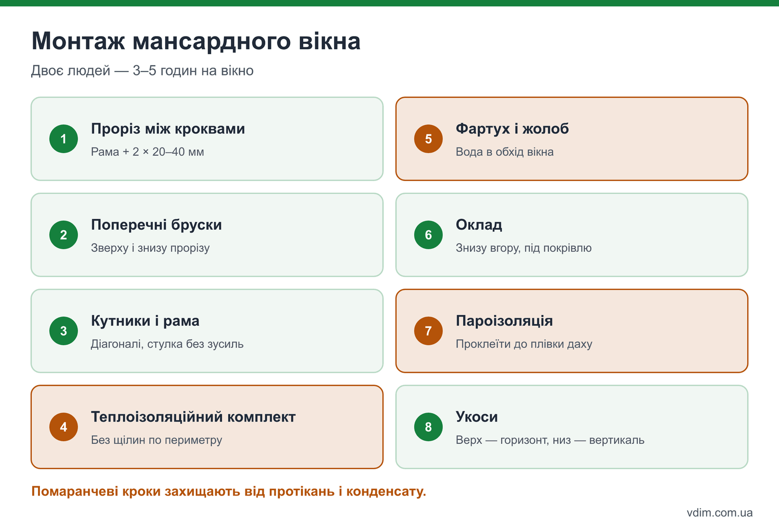Select the heading "Поперечні бруски"
The width and height of the screenshot is (779, 532).
tap(156, 225)
